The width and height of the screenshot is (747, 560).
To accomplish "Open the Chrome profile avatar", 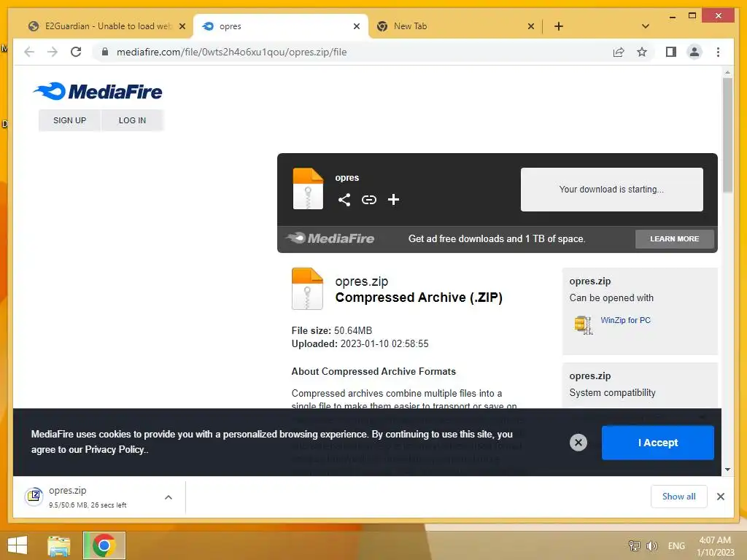I will point(694,52).
